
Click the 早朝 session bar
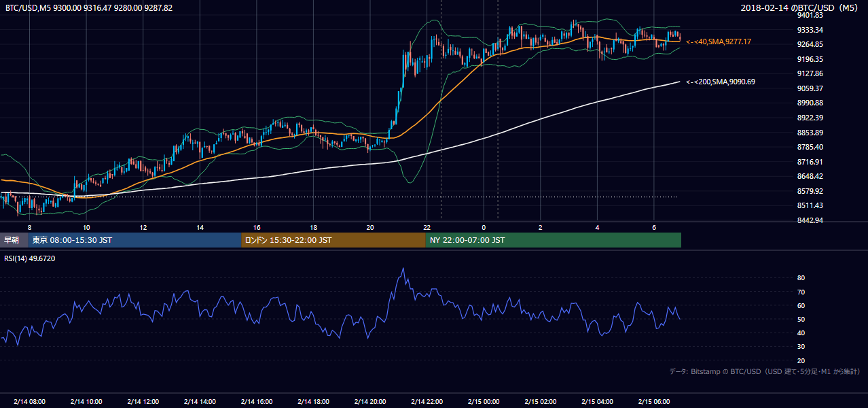point(14,240)
